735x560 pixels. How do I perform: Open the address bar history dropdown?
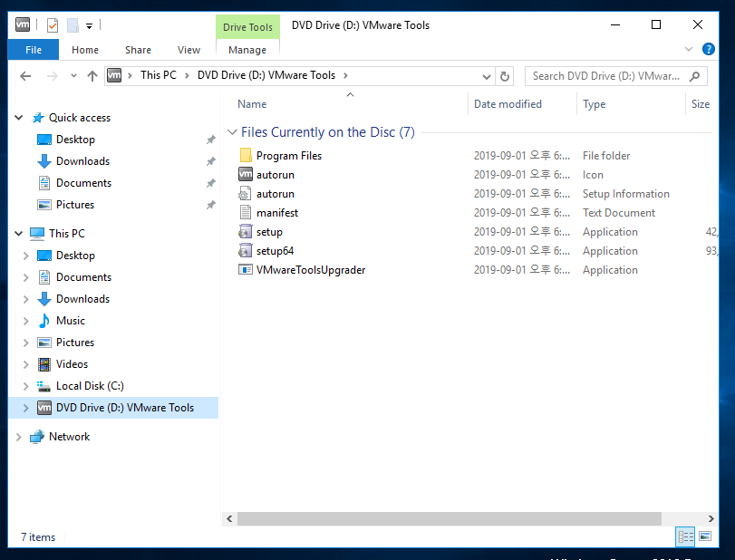pos(487,76)
